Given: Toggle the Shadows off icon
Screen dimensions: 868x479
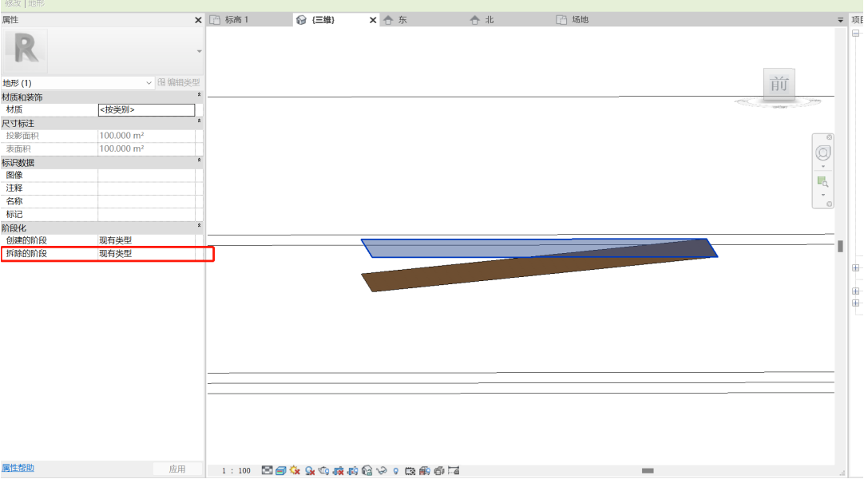Looking at the screenshot, I should pos(310,471).
